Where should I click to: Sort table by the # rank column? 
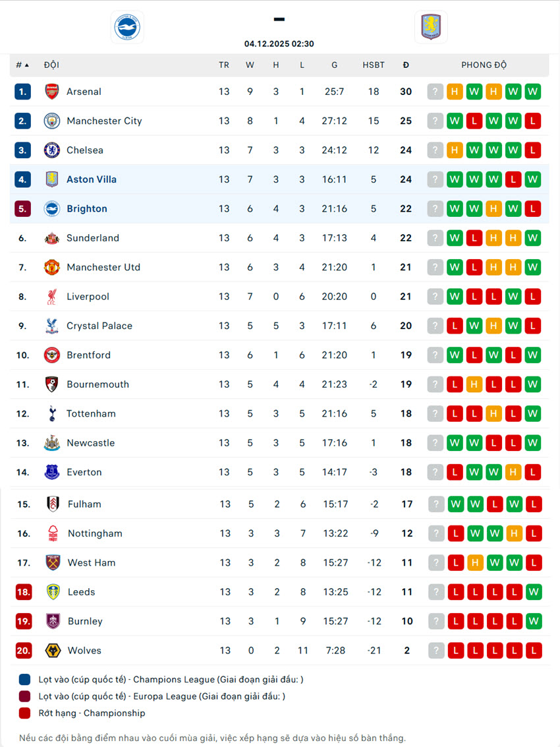click(x=22, y=65)
